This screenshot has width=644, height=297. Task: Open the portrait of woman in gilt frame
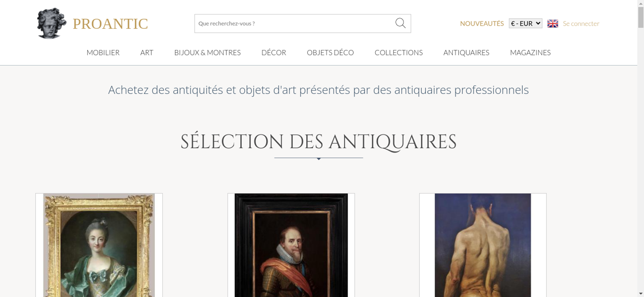[99, 245]
